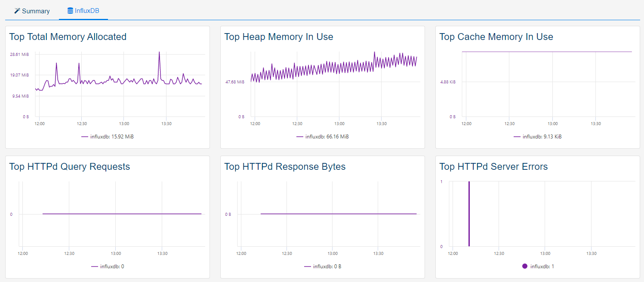644x282 pixels.
Task: Select the InfluxDB tab label
Action: click(x=87, y=11)
